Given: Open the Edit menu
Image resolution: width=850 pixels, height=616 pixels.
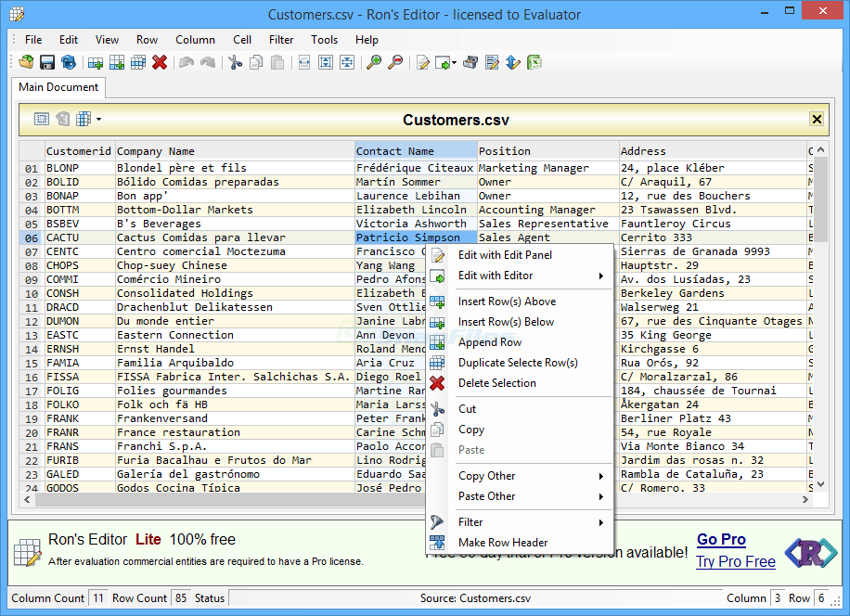Looking at the screenshot, I should coord(69,40).
